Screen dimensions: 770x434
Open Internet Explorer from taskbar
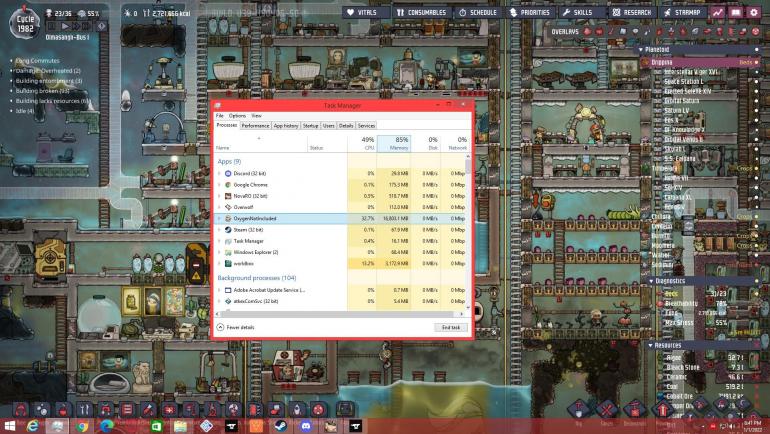coord(33,426)
